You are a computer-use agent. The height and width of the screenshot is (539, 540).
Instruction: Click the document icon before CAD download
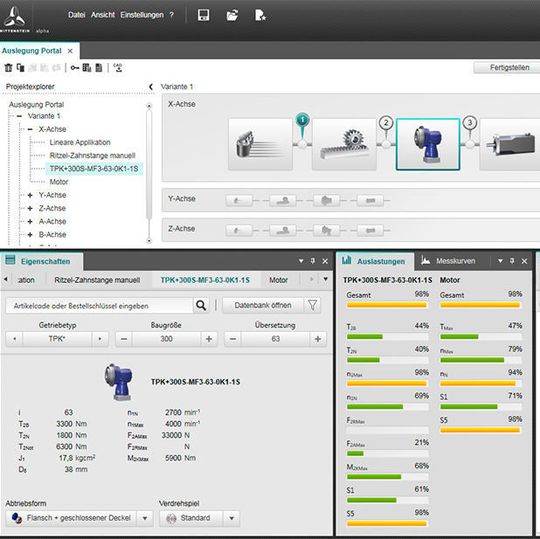[99, 68]
